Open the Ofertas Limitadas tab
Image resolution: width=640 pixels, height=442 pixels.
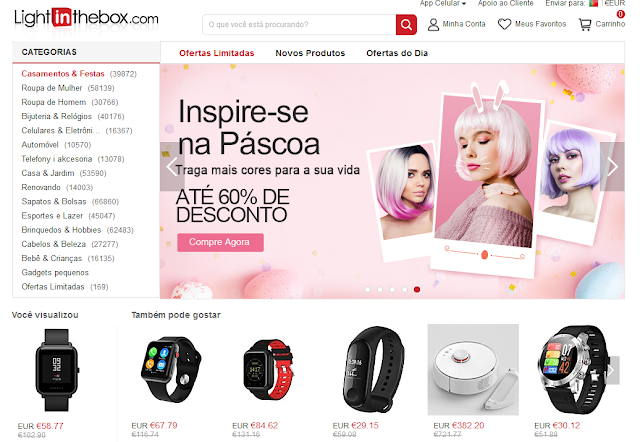click(x=216, y=53)
